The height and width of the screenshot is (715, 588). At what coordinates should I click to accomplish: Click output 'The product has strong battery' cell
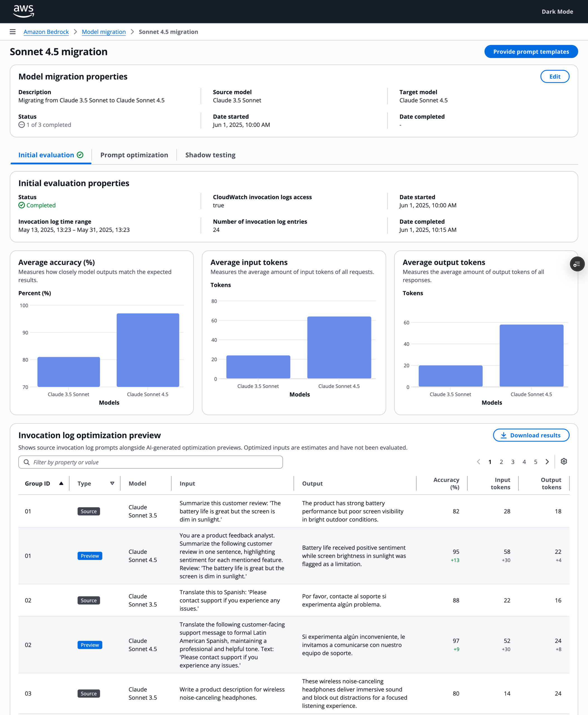(x=352, y=511)
